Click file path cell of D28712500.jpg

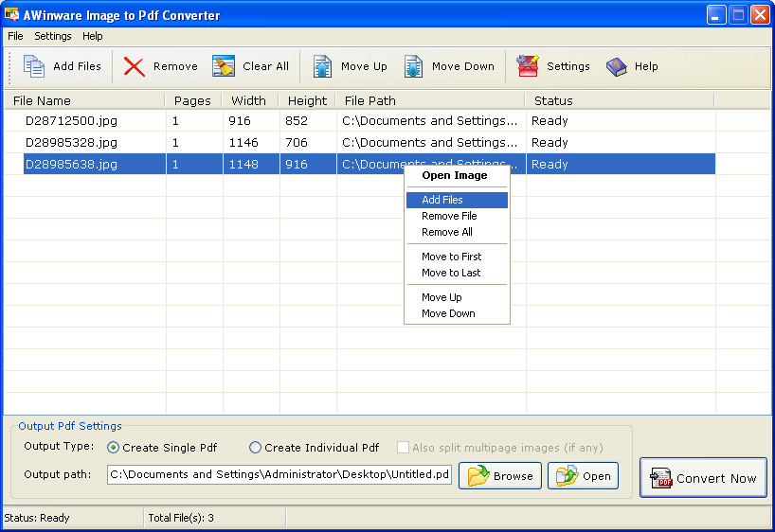pyautogui.click(x=429, y=121)
